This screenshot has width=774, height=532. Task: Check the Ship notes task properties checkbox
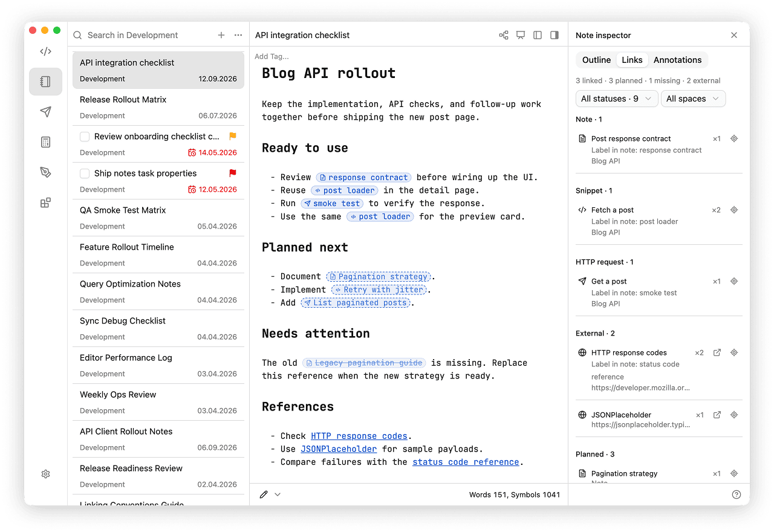click(x=85, y=174)
